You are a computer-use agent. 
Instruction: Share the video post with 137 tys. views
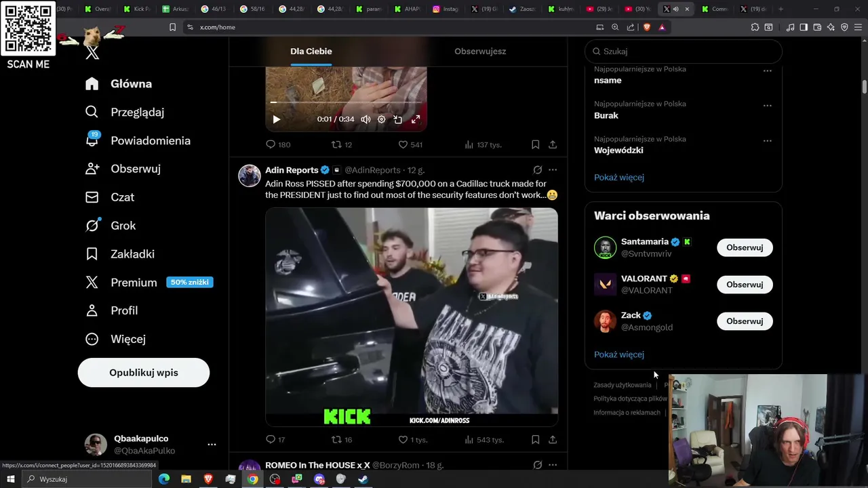(553, 144)
